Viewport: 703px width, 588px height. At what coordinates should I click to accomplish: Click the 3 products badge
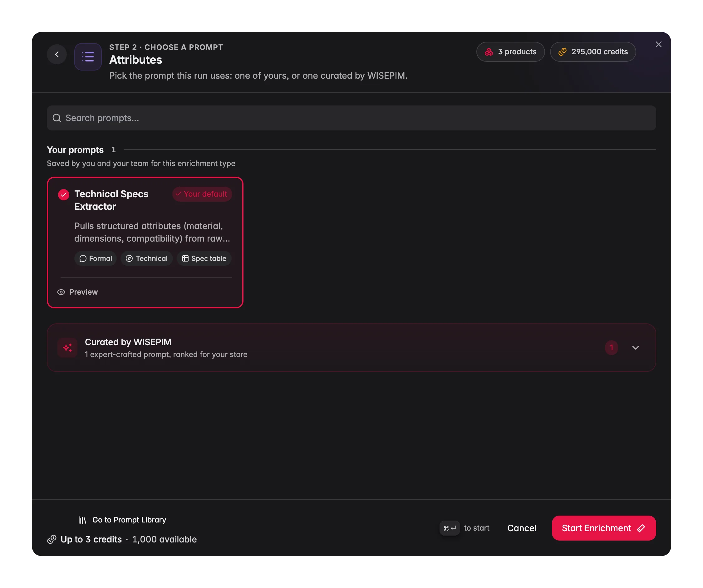click(x=510, y=52)
